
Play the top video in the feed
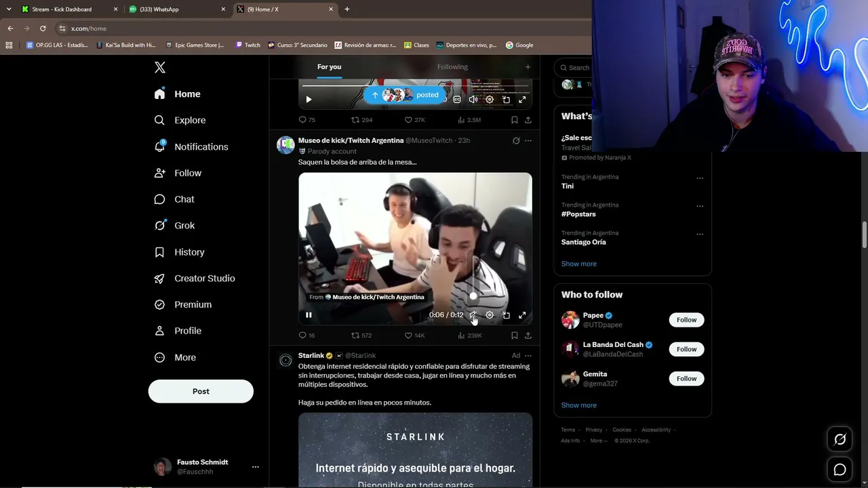(309, 100)
